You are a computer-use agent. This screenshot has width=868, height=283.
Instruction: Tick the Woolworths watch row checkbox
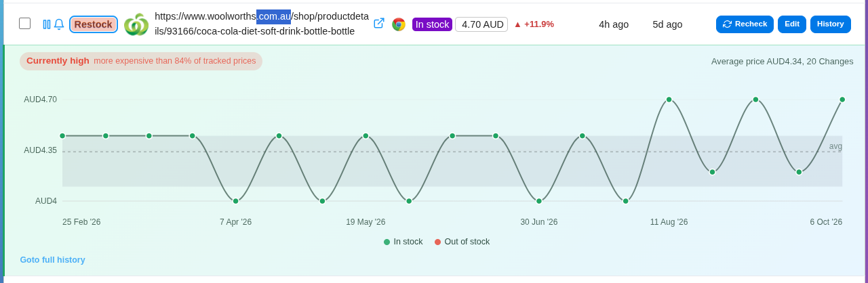coord(24,24)
